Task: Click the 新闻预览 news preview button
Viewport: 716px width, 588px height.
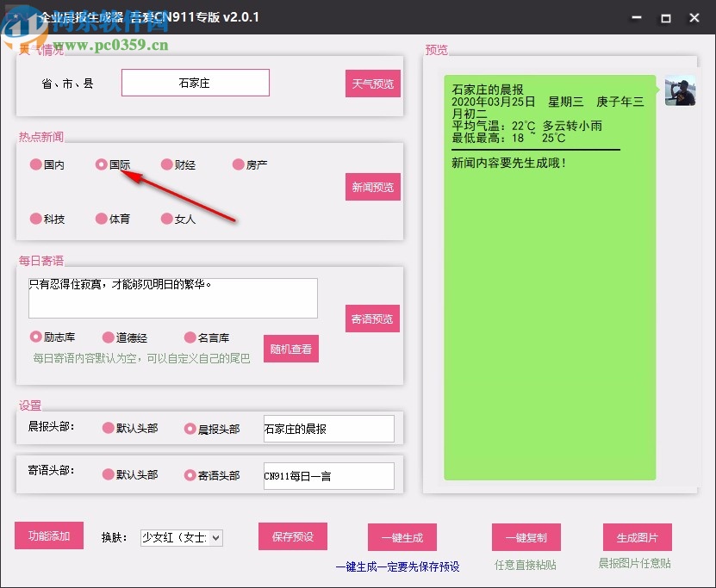Action: (372, 186)
